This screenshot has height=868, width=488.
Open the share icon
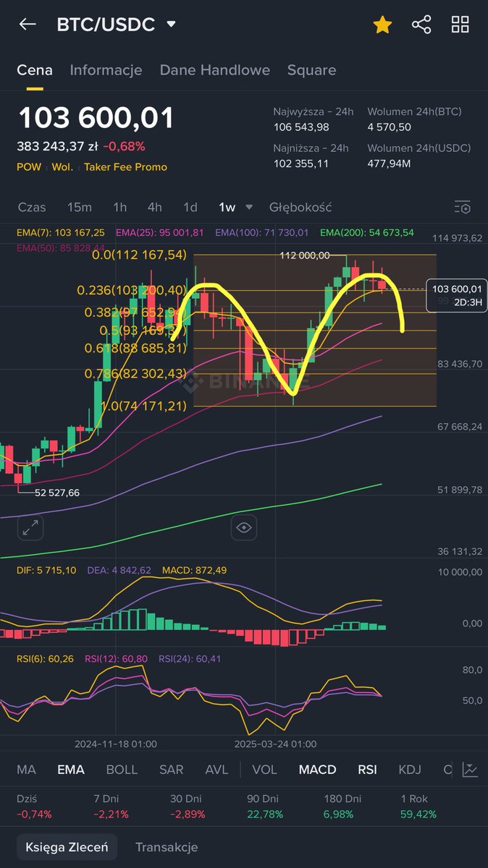(x=421, y=25)
